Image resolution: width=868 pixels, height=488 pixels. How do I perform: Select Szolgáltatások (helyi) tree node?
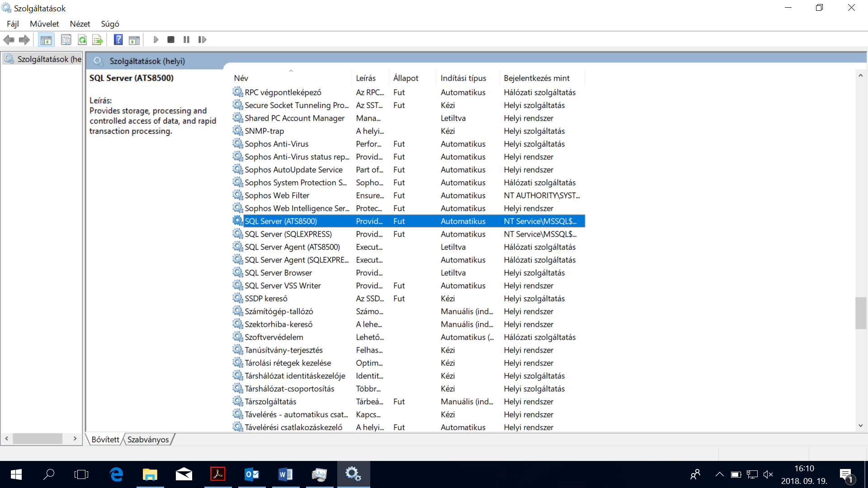pos(43,59)
